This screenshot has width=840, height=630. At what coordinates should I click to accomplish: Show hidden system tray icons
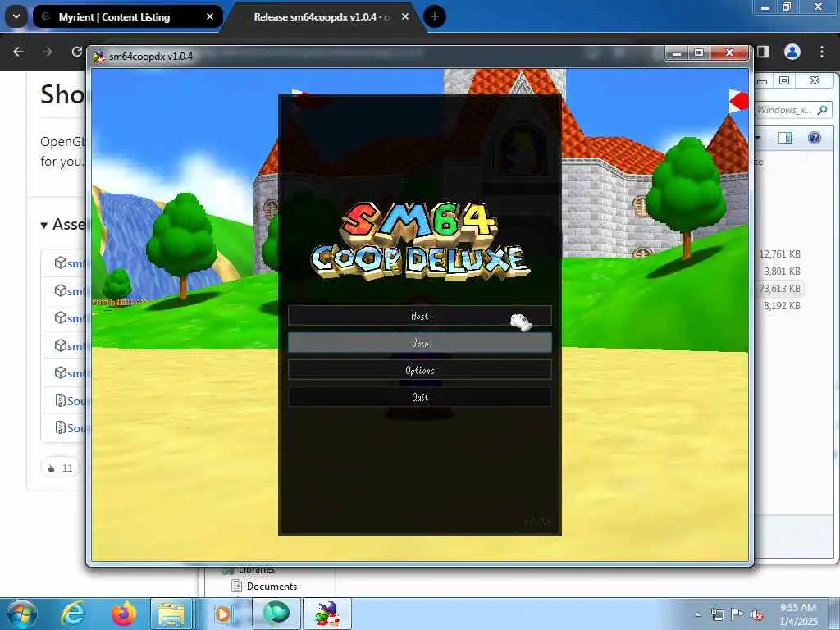point(697,614)
